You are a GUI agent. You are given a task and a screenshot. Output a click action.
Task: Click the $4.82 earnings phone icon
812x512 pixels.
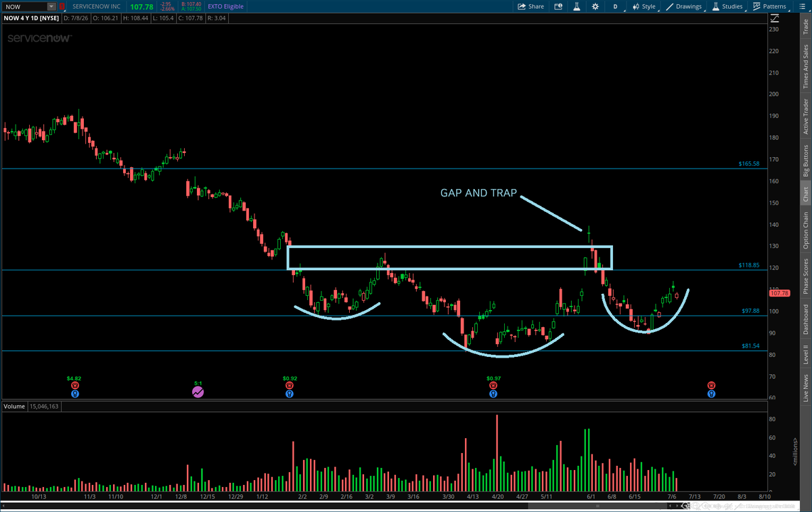point(74,385)
